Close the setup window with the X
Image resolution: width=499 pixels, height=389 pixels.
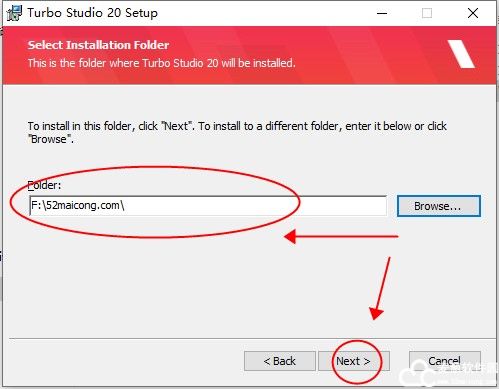[x=473, y=13]
